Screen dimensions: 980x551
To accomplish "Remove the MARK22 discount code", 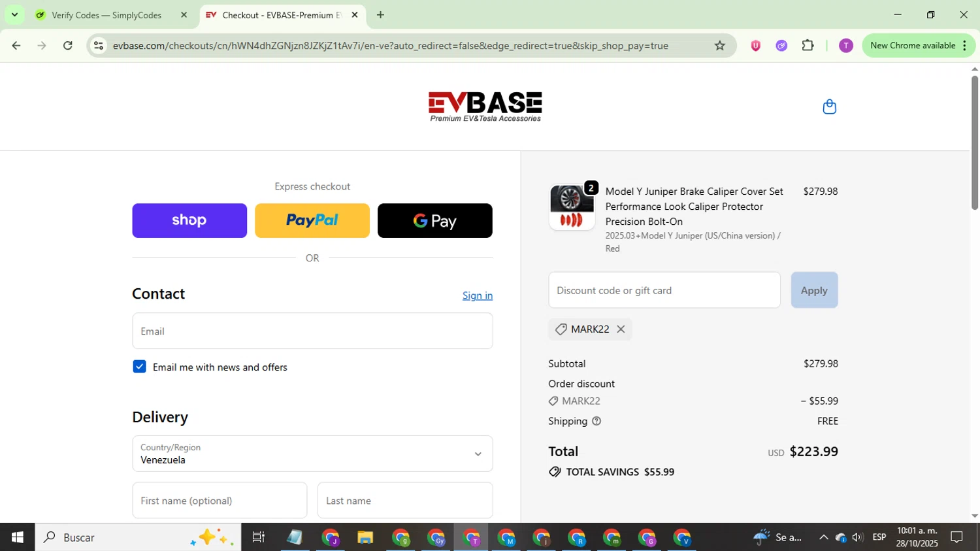I will tap(621, 329).
